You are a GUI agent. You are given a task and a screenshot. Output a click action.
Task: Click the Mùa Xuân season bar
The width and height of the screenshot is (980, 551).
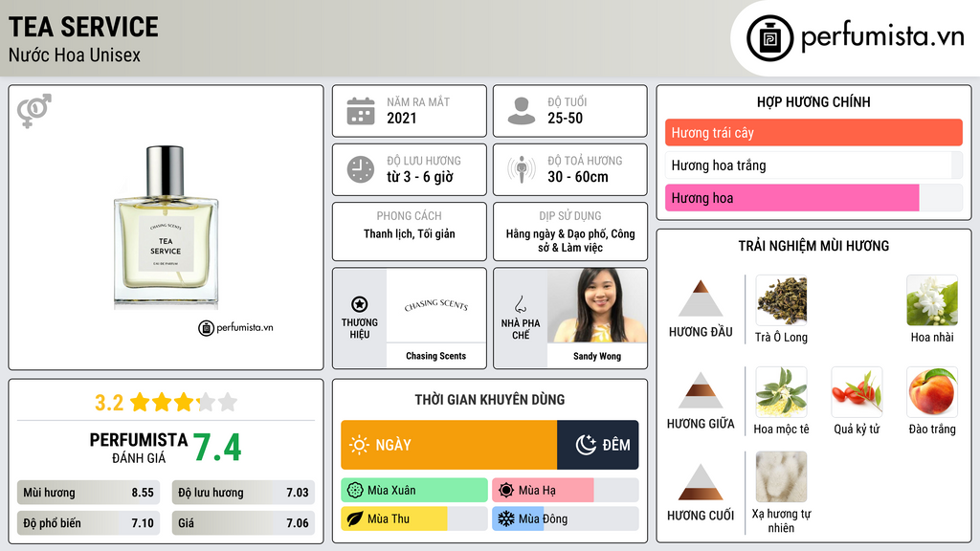[x=414, y=491]
